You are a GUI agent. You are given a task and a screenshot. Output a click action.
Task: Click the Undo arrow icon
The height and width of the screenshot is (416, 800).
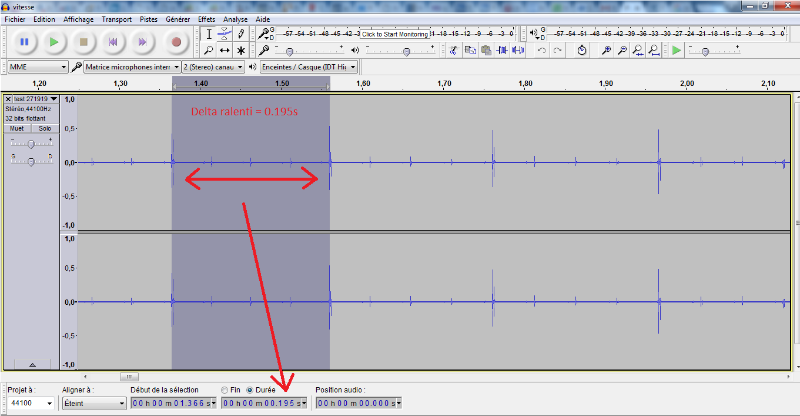(x=542, y=50)
